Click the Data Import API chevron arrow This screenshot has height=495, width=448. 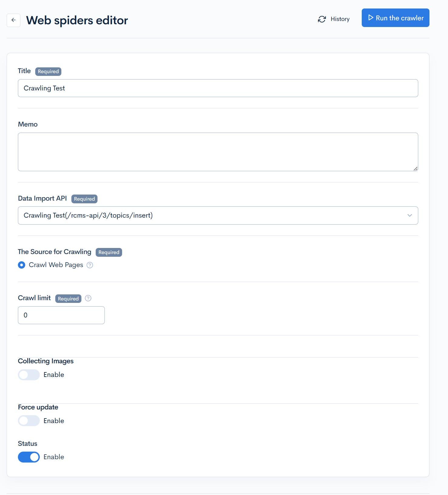pos(409,215)
